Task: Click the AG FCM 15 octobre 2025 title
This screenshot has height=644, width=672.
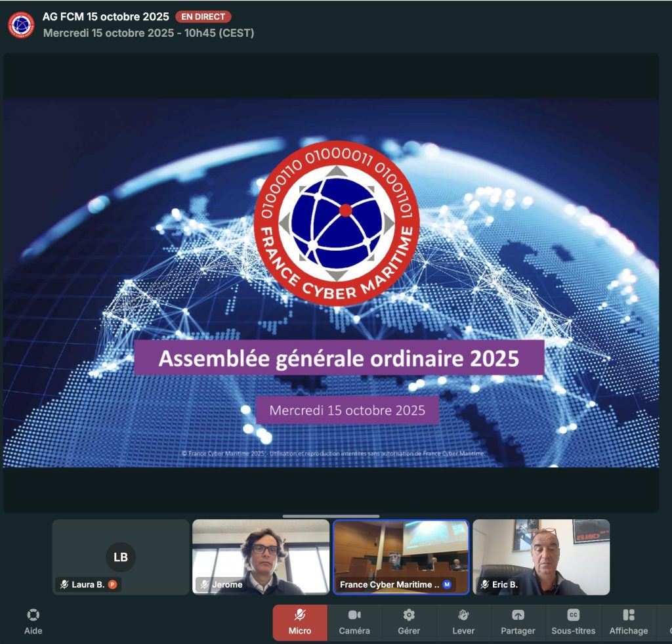Action: pos(106,16)
